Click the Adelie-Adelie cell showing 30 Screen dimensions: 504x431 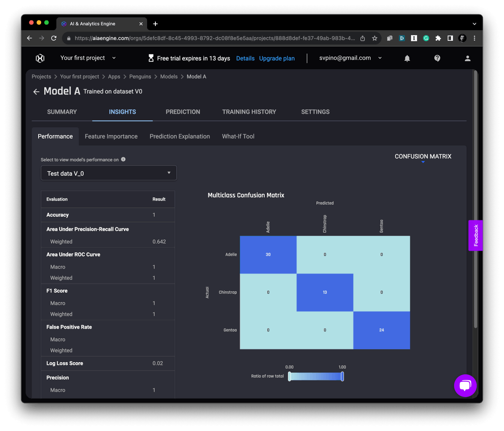[268, 255]
